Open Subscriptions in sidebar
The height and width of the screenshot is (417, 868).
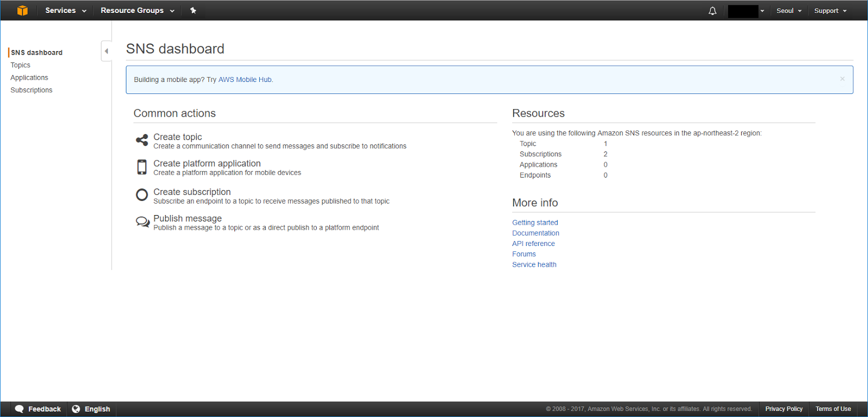31,90
